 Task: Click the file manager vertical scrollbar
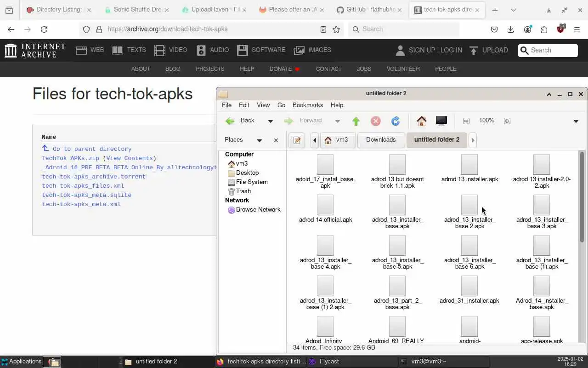pos(582,198)
